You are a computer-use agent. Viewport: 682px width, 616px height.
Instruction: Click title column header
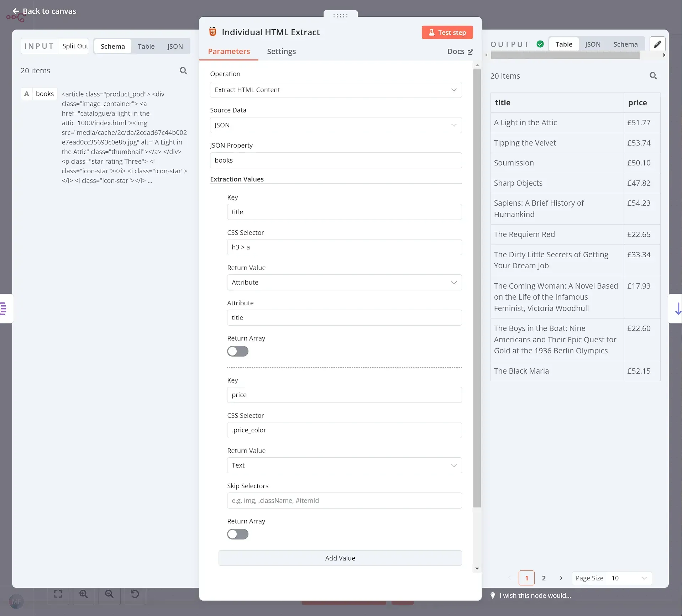(557, 103)
